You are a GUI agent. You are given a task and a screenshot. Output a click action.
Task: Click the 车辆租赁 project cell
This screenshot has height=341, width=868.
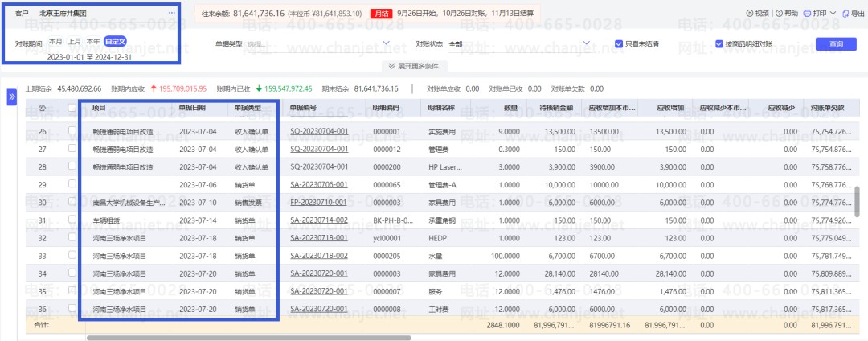click(x=106, y=220)
